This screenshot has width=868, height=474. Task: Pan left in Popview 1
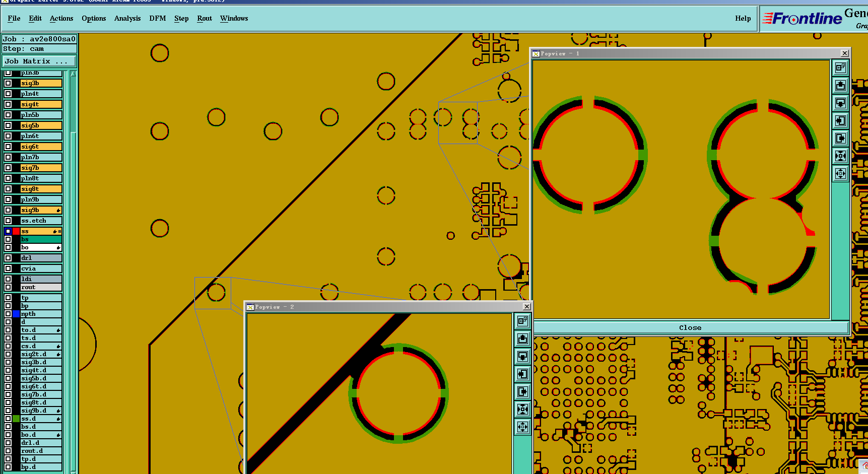(x=840, y=120)
